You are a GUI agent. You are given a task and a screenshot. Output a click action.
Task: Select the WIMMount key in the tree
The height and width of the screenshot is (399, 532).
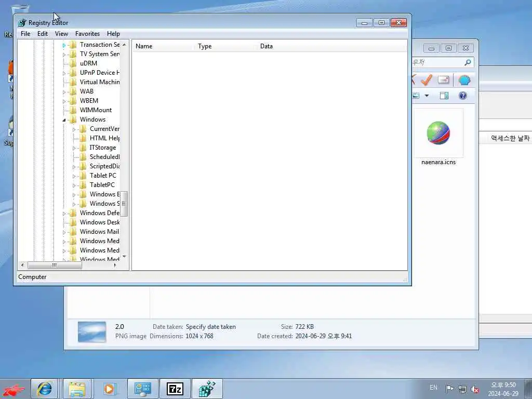[x=96, y=110]
